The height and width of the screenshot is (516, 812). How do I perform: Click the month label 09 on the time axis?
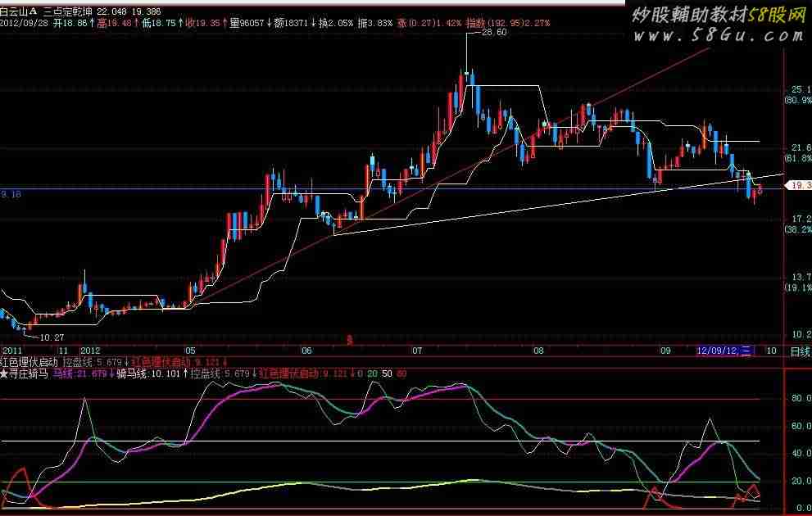coord(665,351)
